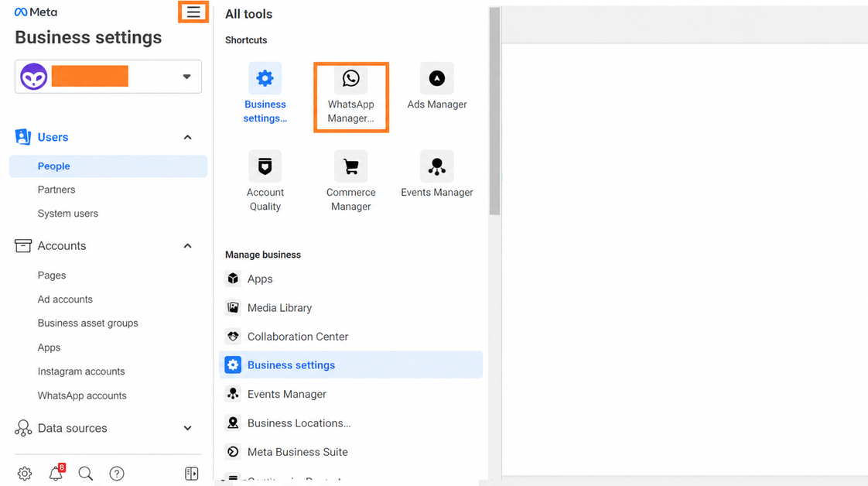Open the help question mark icon

pos(117,474)
